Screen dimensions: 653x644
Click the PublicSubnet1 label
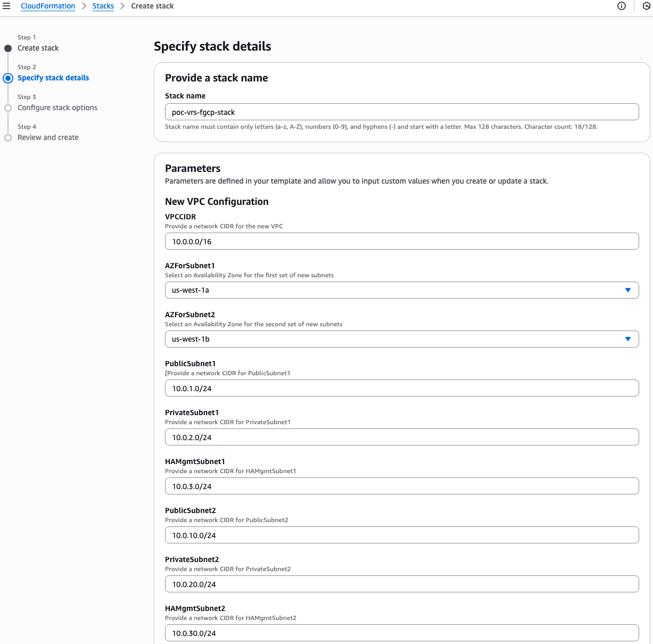click(x=191, y=364)
